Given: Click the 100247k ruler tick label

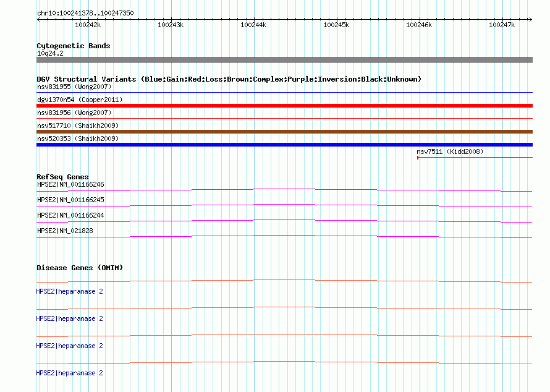Looking at the screenshot, I should pos(502,25).
